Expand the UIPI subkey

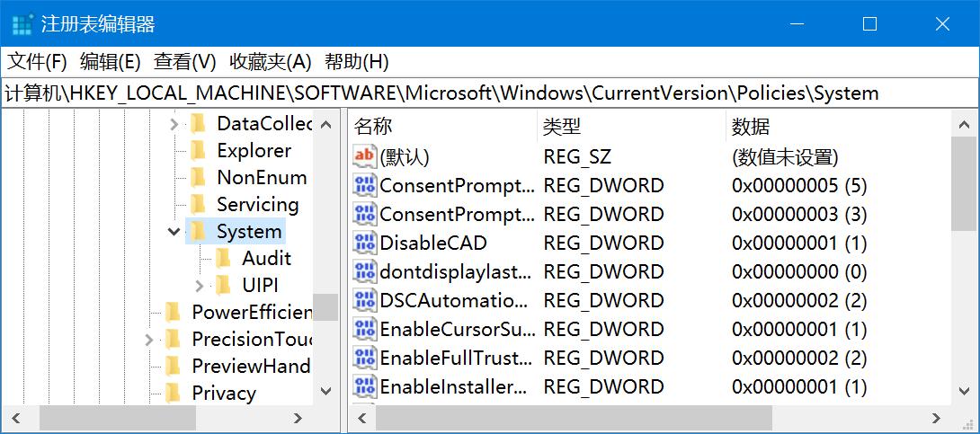(200, 286)
